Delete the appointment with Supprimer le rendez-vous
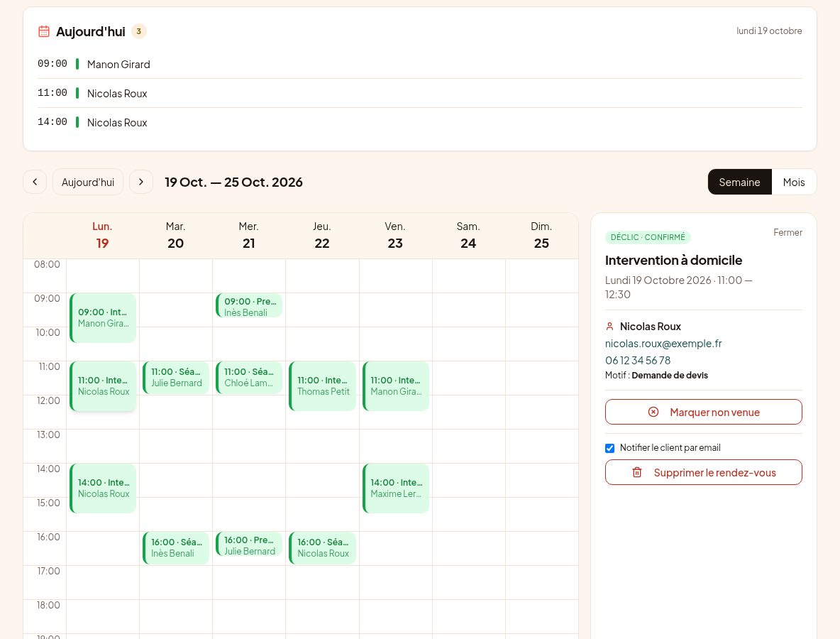Image resolution: width=840 pixels, height=639 pixels. (703, 472)
